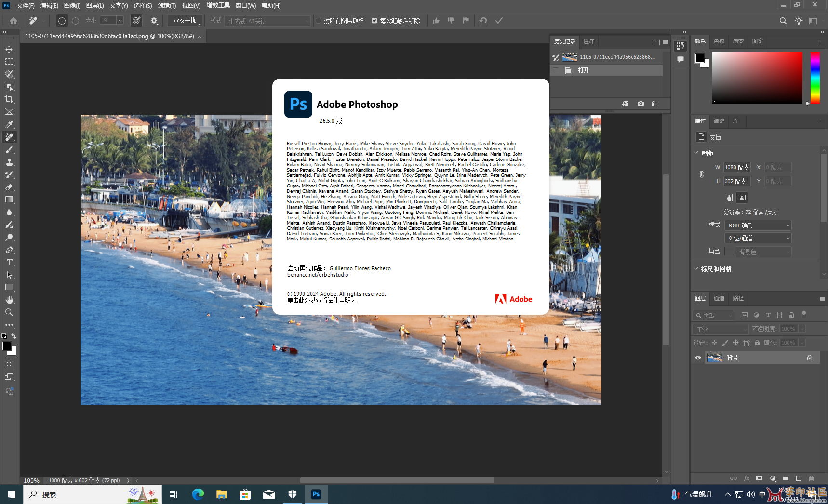
Task: Select the Dodge tool
Action: 9,237
